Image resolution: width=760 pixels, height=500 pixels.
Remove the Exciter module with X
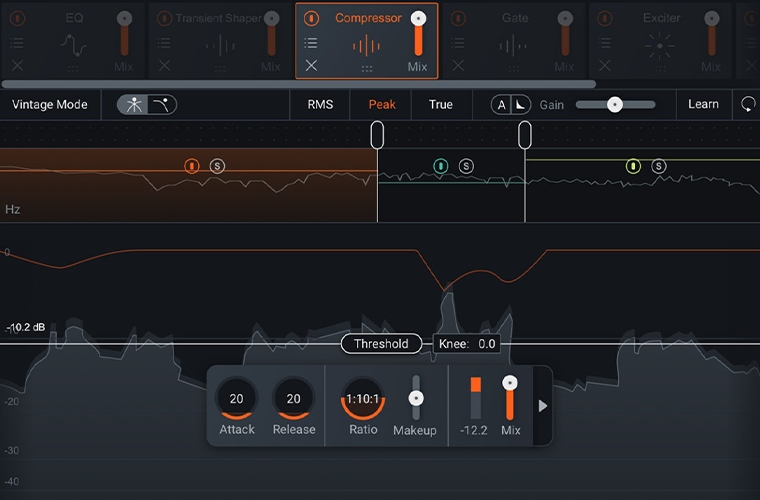pos(604,65)
